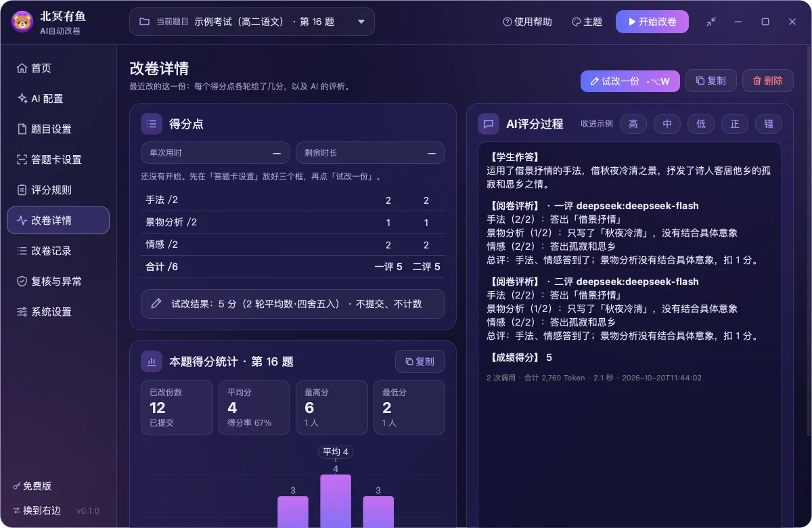The height and width of the screenshot is (528, 812).
Task: Click the bear app logo icon
Action: tap(22, 22)
